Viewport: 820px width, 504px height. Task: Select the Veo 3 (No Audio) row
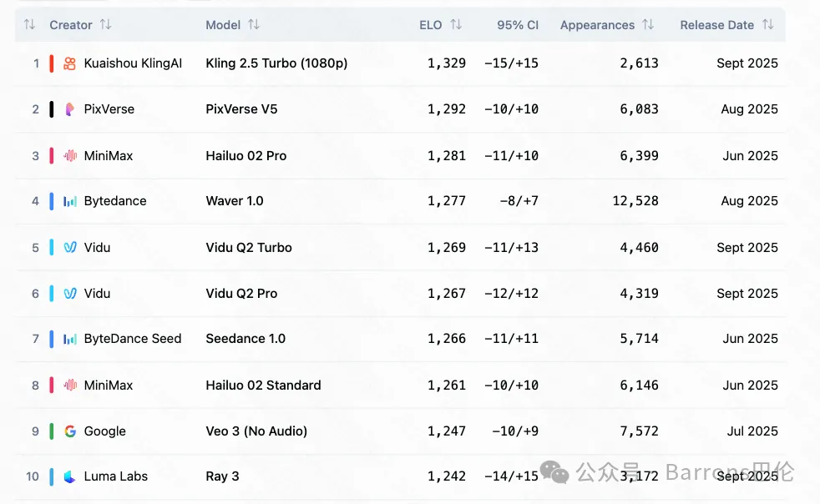[256, 431]
